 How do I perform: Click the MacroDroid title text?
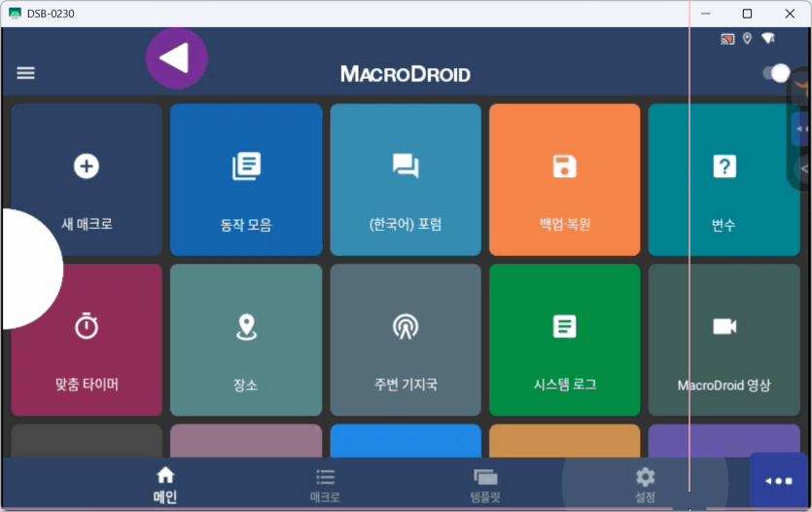[x=406, y=74]
